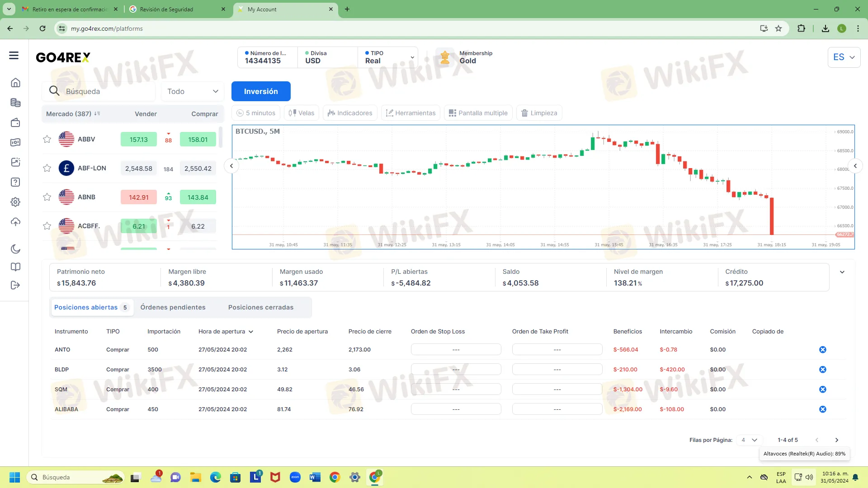Open chart Herramientas
Screen dimensions: 868x488
point(411,113)
